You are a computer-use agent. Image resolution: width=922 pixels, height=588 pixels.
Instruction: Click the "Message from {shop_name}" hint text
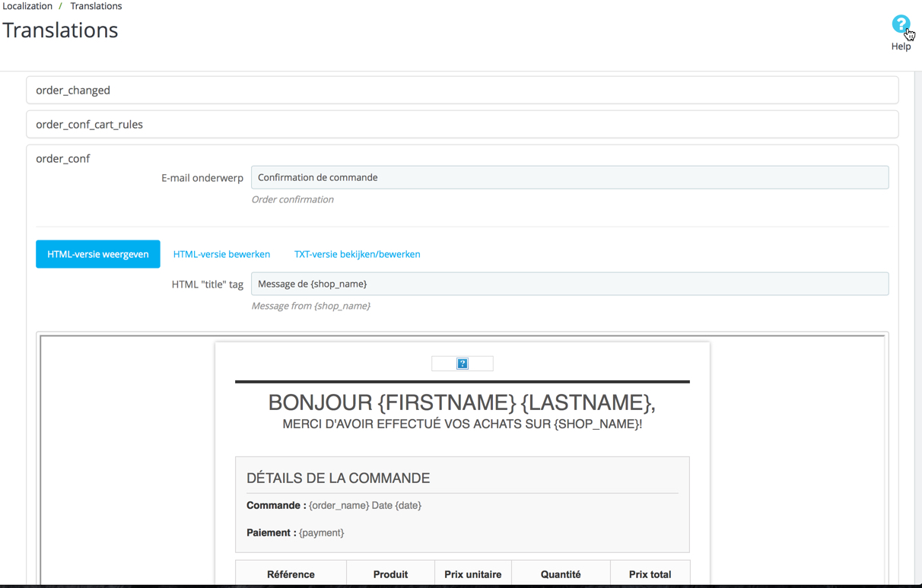[x=311, y=306]
